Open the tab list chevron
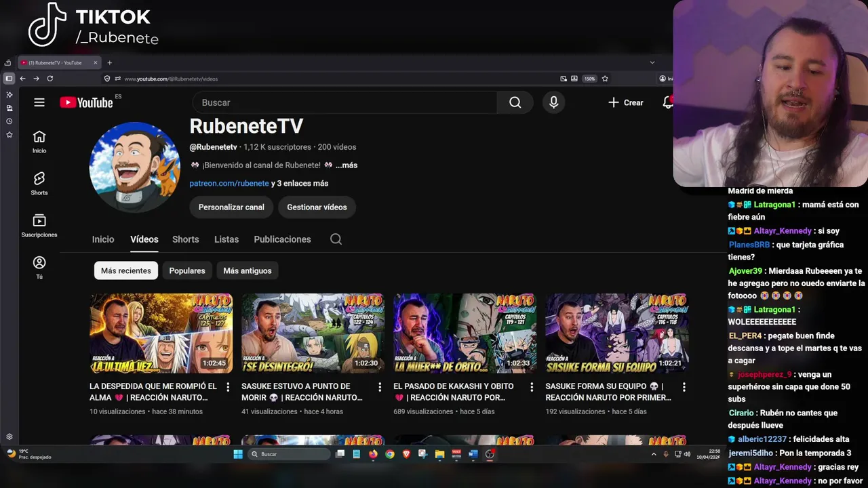868x488 pixels. [x=652, y=62]
